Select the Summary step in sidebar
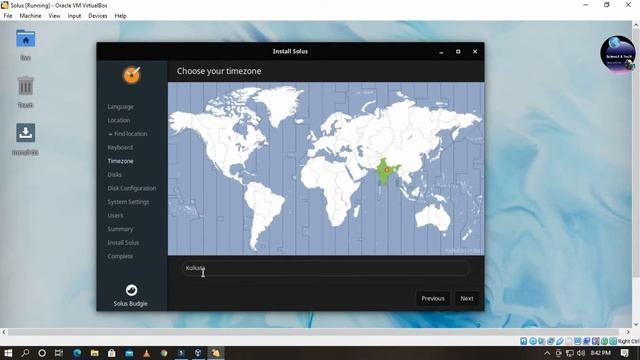 pos(120,229)
